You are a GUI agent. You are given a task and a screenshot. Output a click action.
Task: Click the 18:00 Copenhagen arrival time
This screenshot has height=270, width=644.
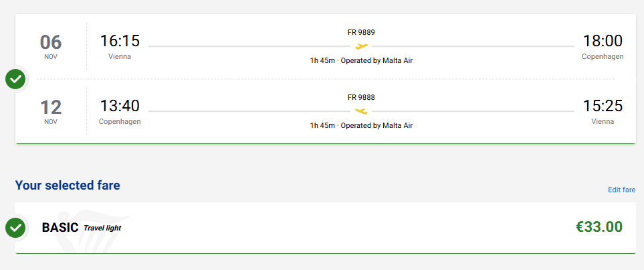click(x=603, y=41)
